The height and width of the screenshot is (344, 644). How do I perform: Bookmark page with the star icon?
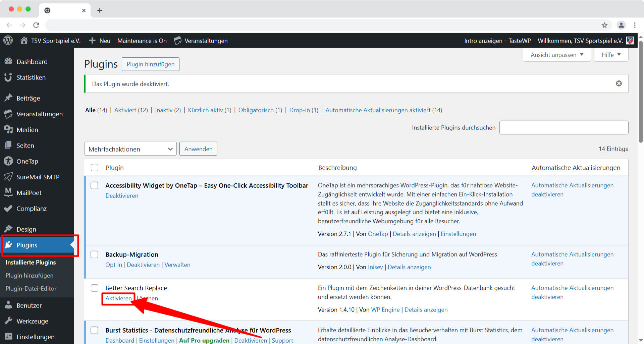point(604,25)
